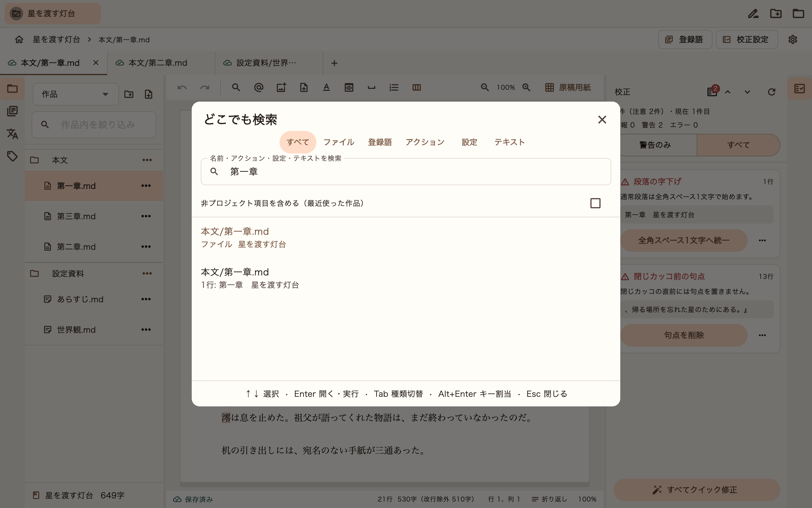Click the 校正設定 button
This screenshot has height=508, width=812.
click(x=747, y=40)
